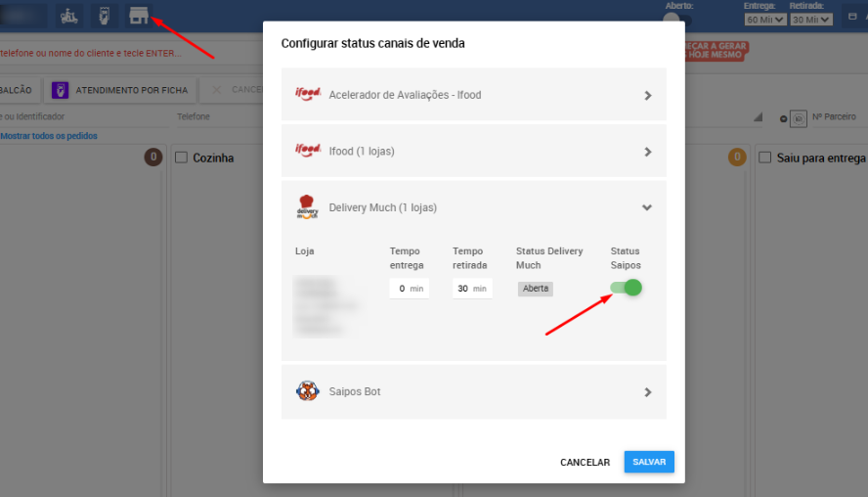
Task: Click the Aberta status badge
Action: (536, 289)
